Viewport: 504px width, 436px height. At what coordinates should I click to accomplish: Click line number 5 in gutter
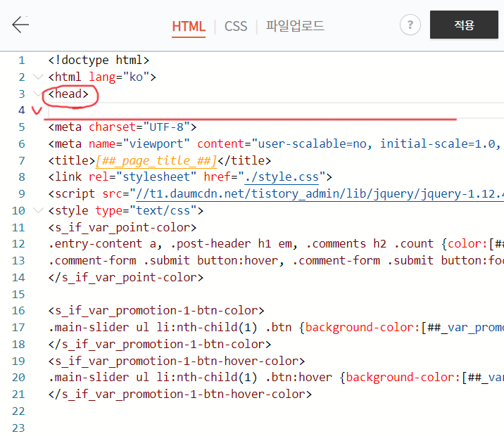pyautogui.click(x=22, y=127)
